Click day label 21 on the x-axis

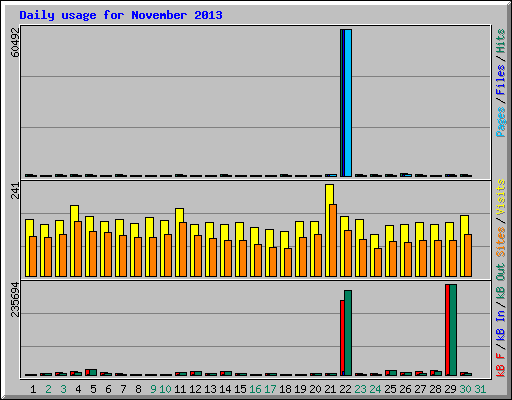[x=330, y=389]
